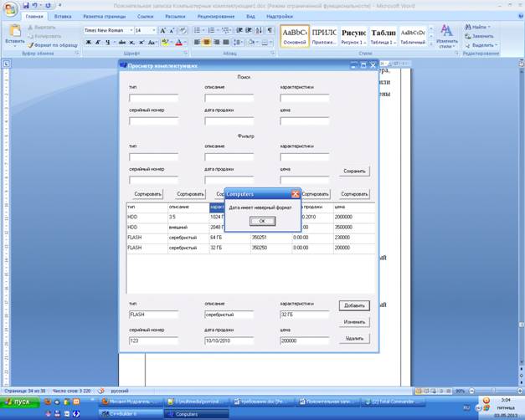Open the Вставка ribbon tab

tap(63, 16)
